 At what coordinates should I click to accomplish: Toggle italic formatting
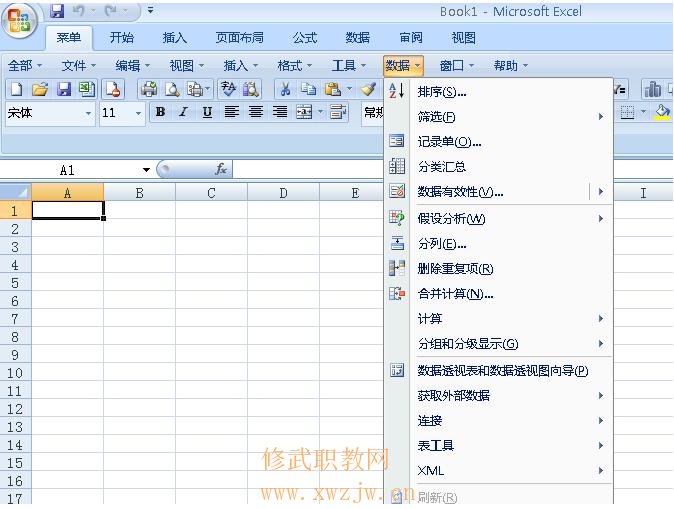184,112
